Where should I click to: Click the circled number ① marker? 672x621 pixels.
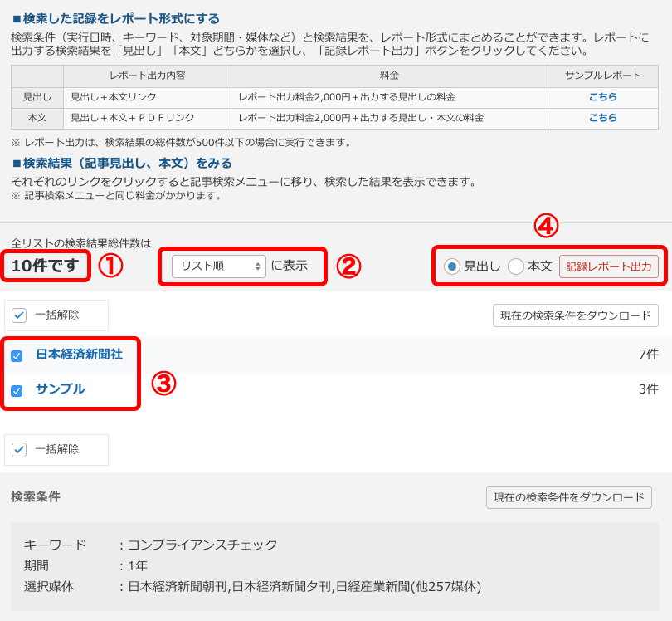(110, 266)
